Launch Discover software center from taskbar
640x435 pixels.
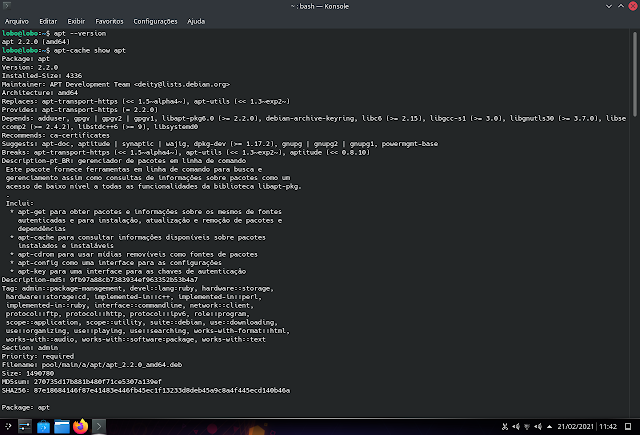43,427
